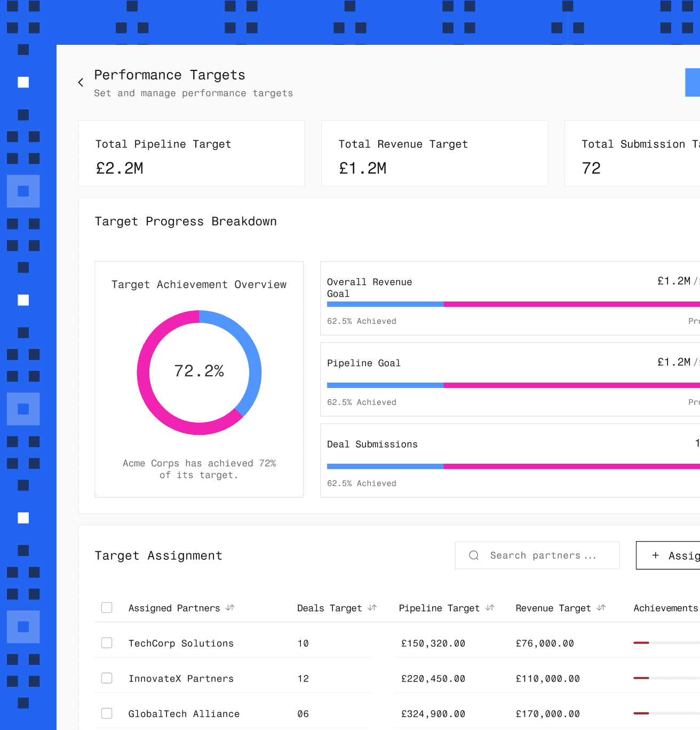The height and width of the screenshot is (730, 700).
Task: Check the GlobalTech Alliance row checkbox
Action: point(107,713)
